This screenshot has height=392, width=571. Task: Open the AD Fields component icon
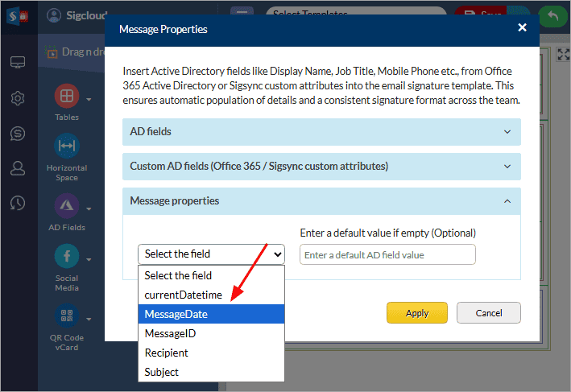[67, 206]
